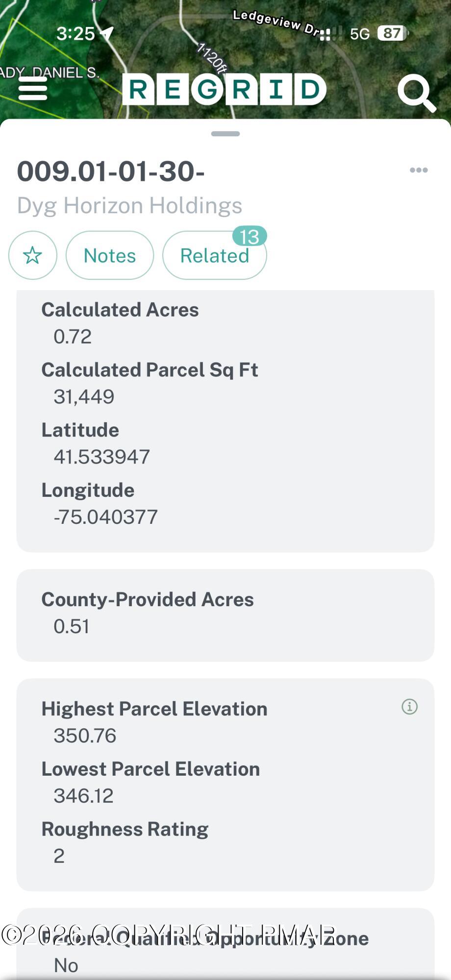Image resolution: width=451 pixels, height=980 pixels.
Task: Tap the location arrow in status bar
Action: point(107,33)
